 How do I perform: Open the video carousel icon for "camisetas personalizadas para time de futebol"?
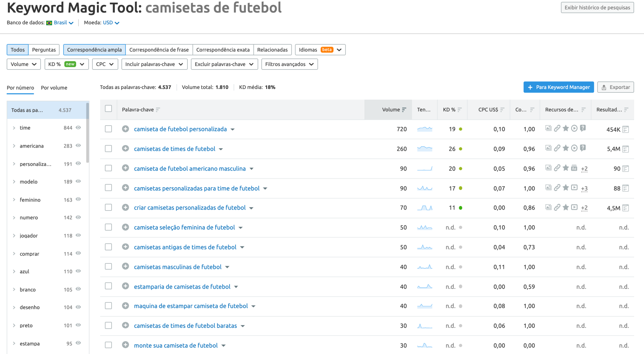coord(574,188)
